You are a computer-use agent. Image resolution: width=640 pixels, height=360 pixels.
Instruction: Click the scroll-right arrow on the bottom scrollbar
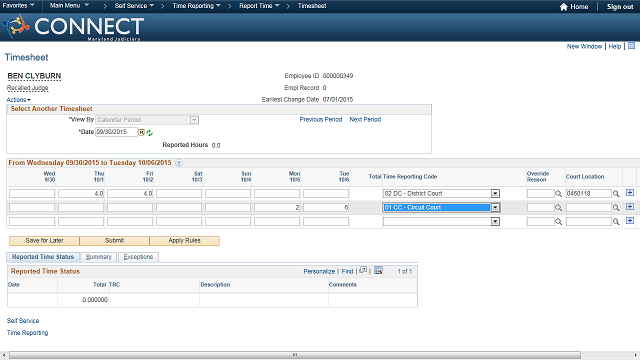(x=636, y=355)
